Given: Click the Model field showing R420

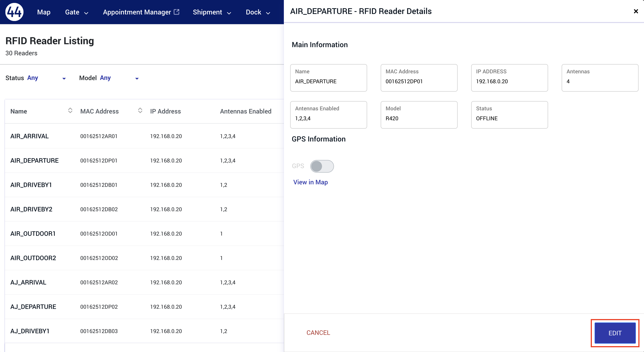Looking at the screenshot, I should point(419,115).
